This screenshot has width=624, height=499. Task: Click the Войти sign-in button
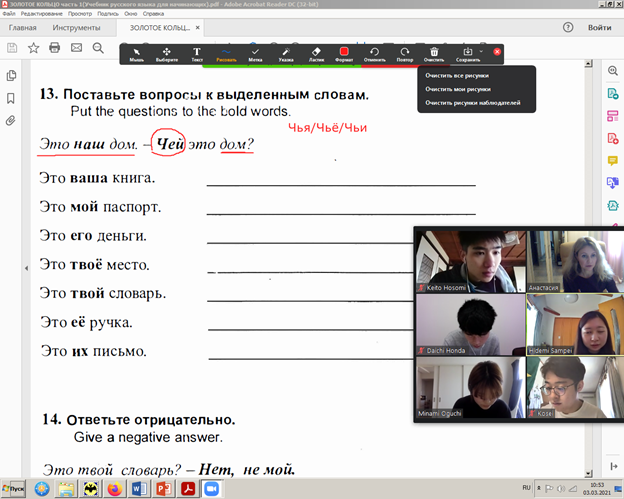600,28
